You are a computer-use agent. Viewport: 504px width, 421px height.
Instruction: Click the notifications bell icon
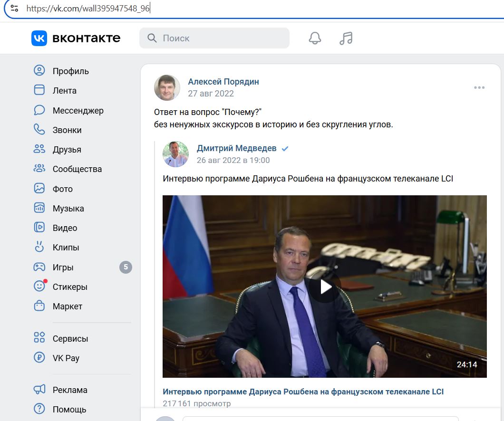click(x=315, y=38)
